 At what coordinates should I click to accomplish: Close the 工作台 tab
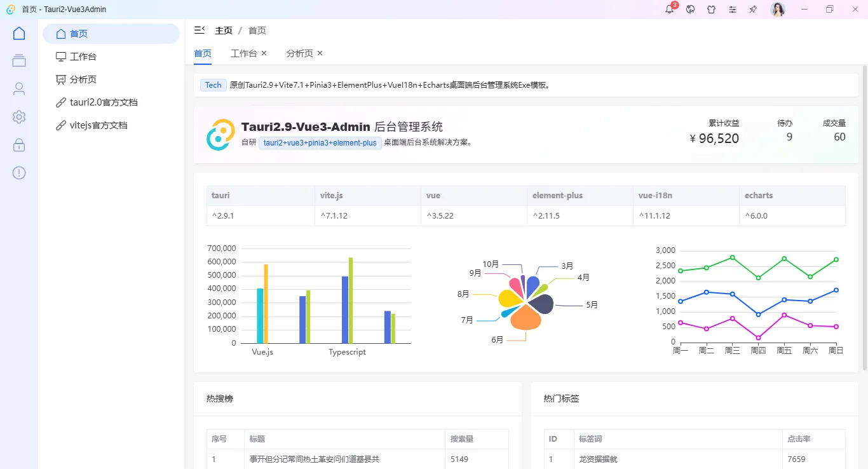click(x=264, y=53)
